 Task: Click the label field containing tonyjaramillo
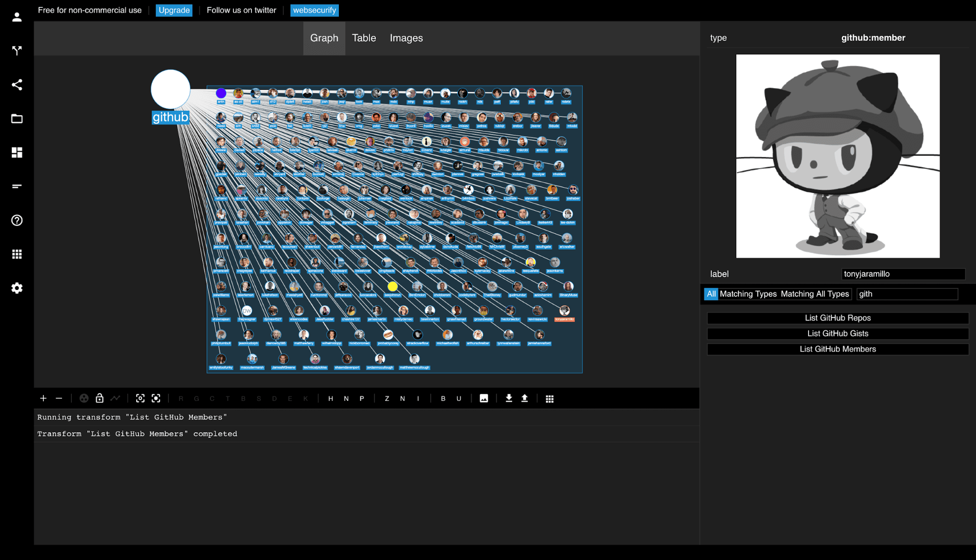903,274
